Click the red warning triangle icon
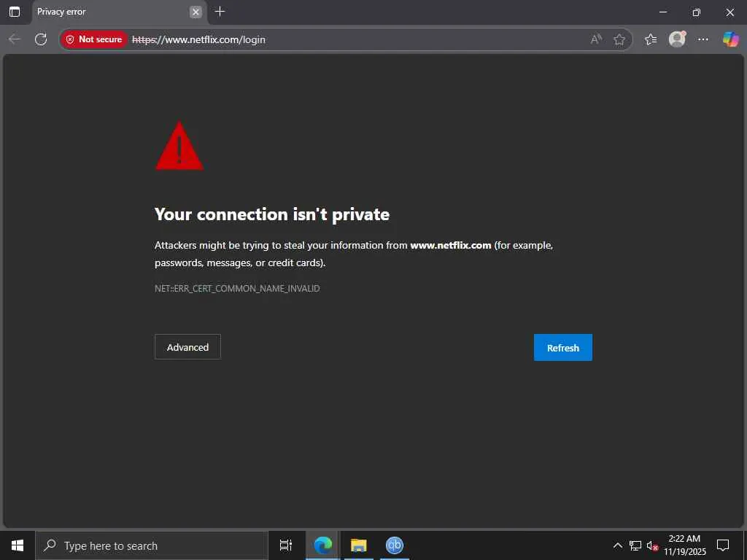 pos(179,145)
